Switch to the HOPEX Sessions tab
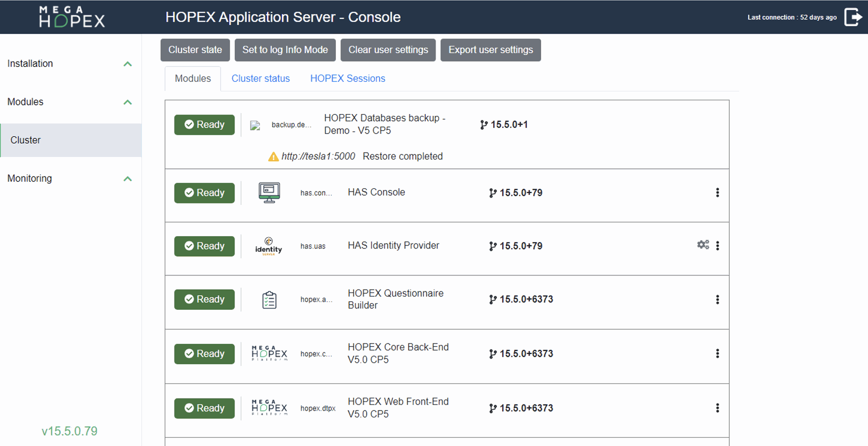Image resolution: width=868 pixels, height=446 pixels. click(x=348, y=78)
